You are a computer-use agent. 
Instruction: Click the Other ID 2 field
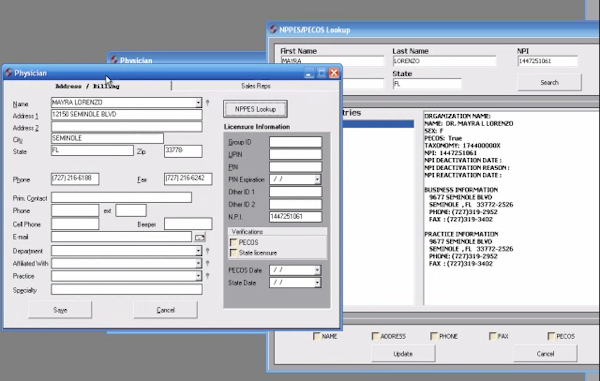[x=295, y=204]
